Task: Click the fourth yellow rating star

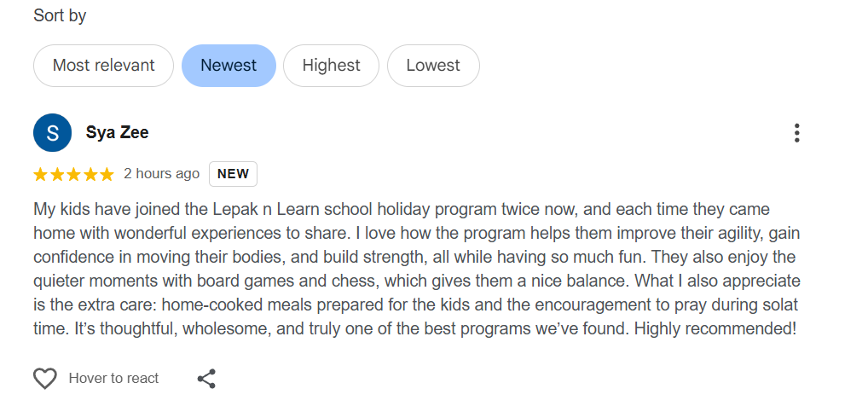Action: coord(90,174)
